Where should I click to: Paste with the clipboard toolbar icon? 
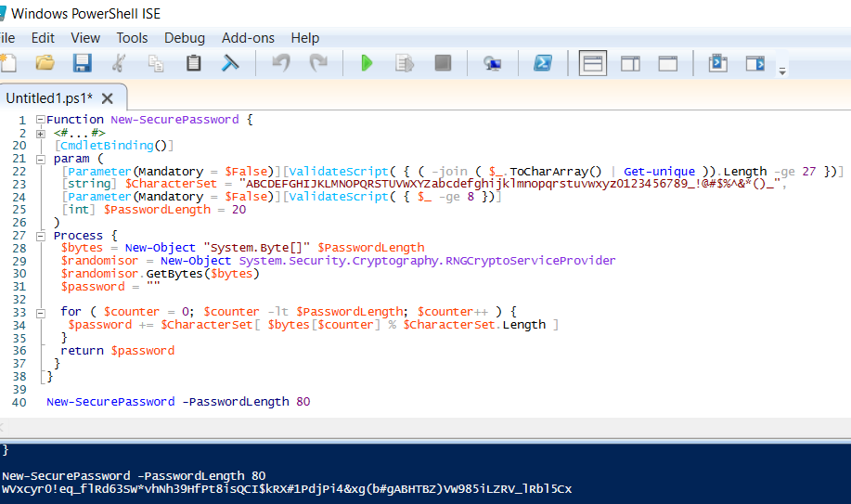point(193,63)
